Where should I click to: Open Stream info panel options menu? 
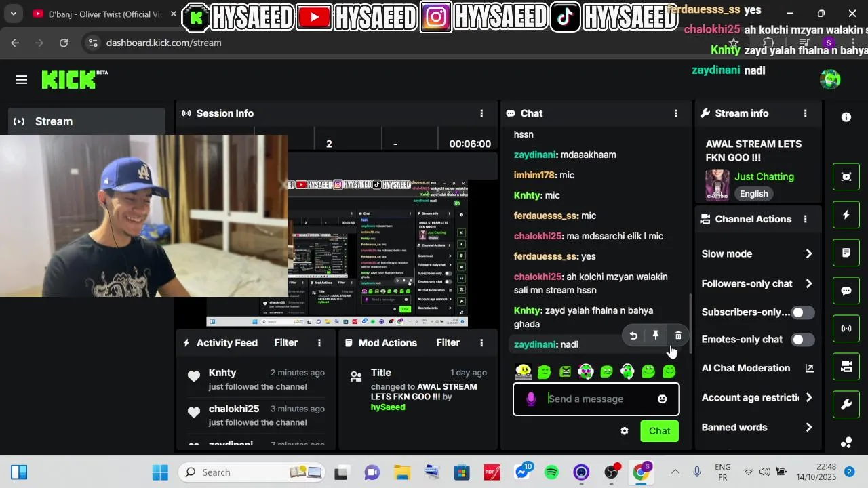click(x=805, y=113)
